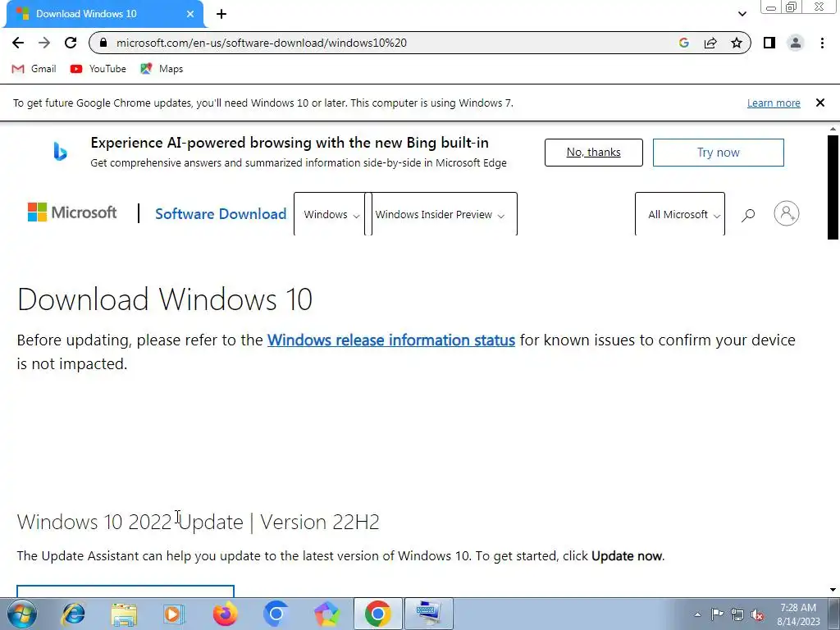
Task: Open the Maps bookmark
Action: tap(162, 69)
